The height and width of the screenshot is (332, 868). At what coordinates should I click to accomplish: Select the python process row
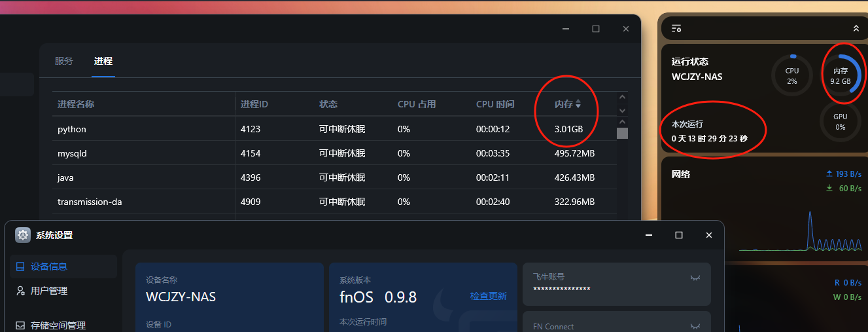[334, 129]
